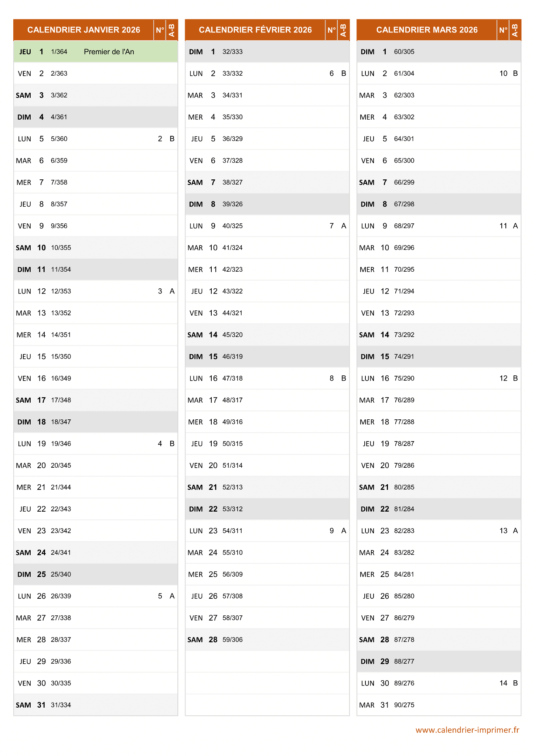Select the LUN 5 January row
This screenshot has height=756, width=535.
pos(96,139)
